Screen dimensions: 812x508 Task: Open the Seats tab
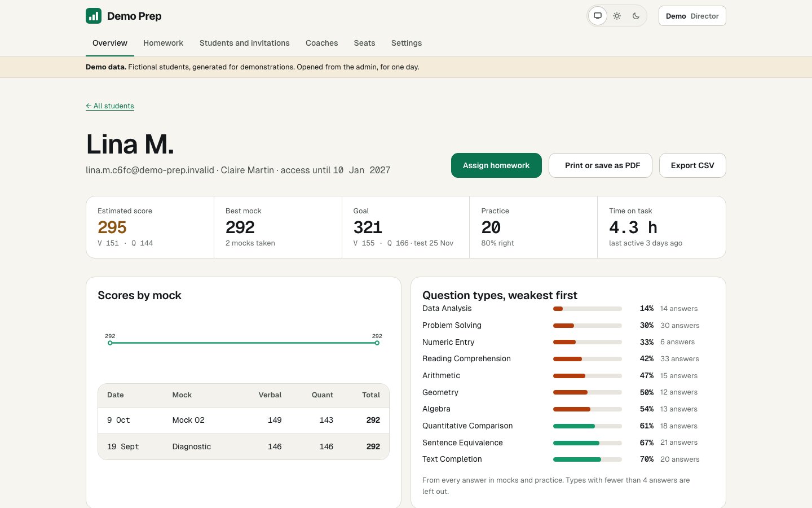point(364,43)
